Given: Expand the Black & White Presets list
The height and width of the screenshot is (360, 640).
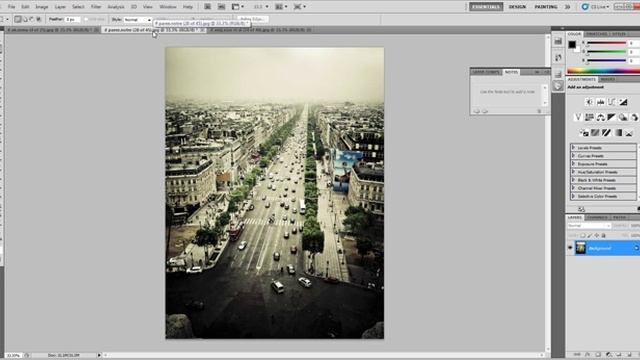Looking at the screenshot, I should (573, 180).
